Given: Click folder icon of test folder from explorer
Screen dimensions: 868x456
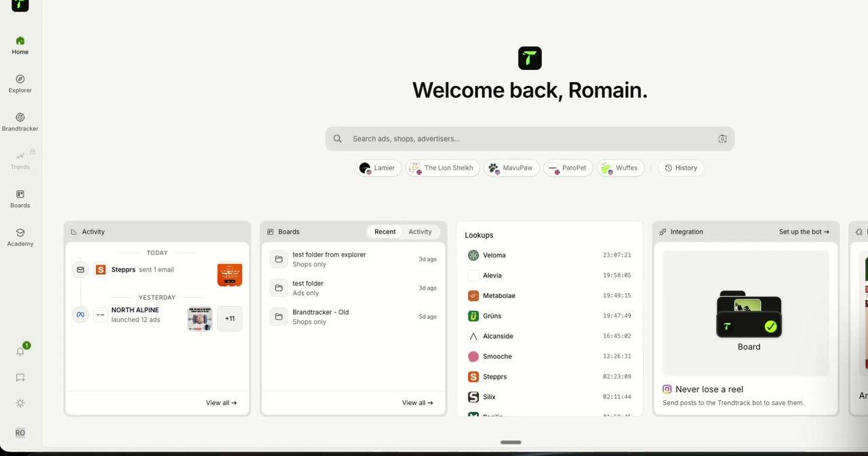Looking at the screenshot, I should coord(279,259).
